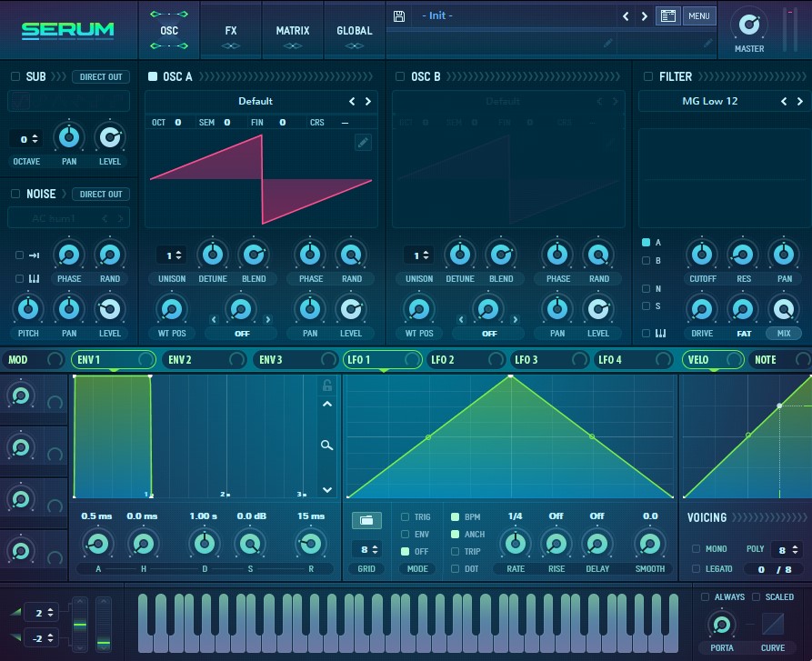
Task: Open the MG Low 12 filter type menu
Action: [709, 102]
